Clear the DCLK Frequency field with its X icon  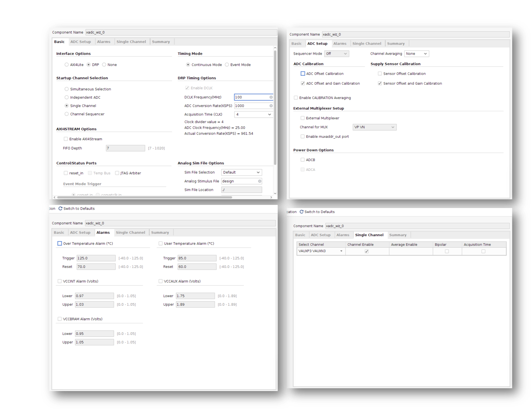tap(271, 97)
